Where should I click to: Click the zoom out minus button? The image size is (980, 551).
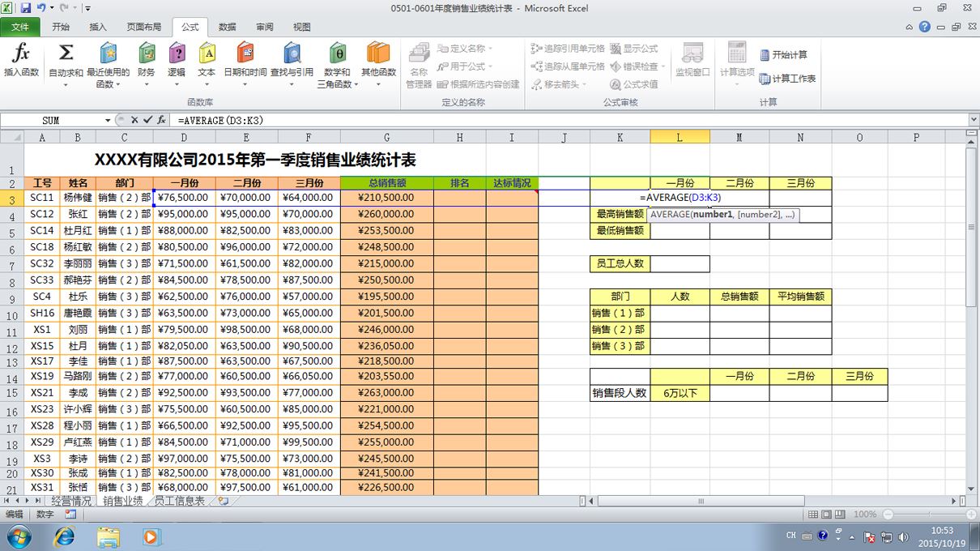pos(888,514)
